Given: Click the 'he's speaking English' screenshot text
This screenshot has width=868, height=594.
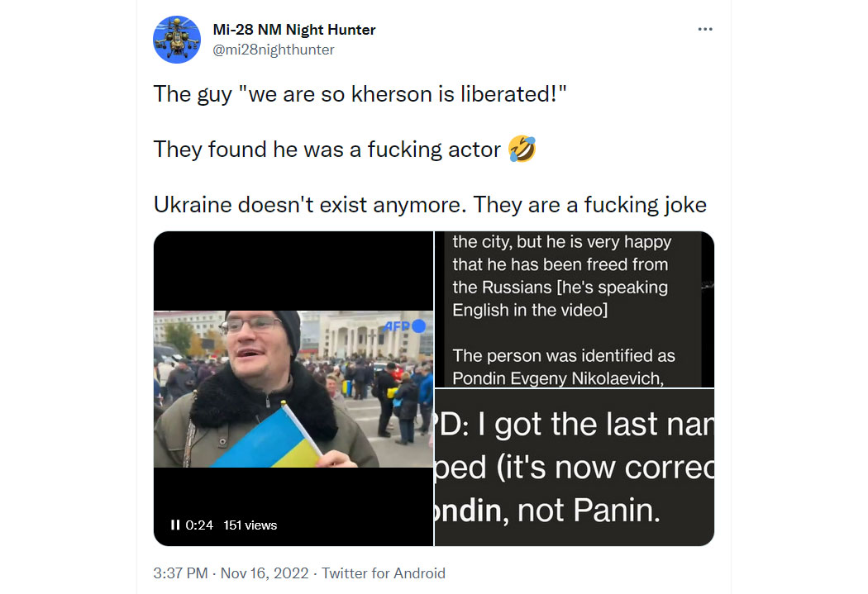Looking at the screenshot, I should coord(560,299).
